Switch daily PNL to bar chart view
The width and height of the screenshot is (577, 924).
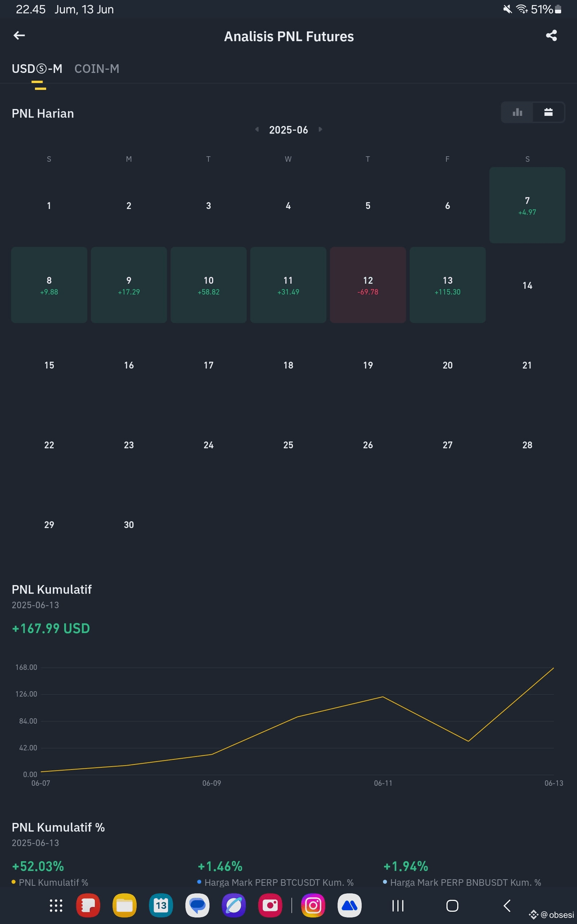(x=517, y=112)
